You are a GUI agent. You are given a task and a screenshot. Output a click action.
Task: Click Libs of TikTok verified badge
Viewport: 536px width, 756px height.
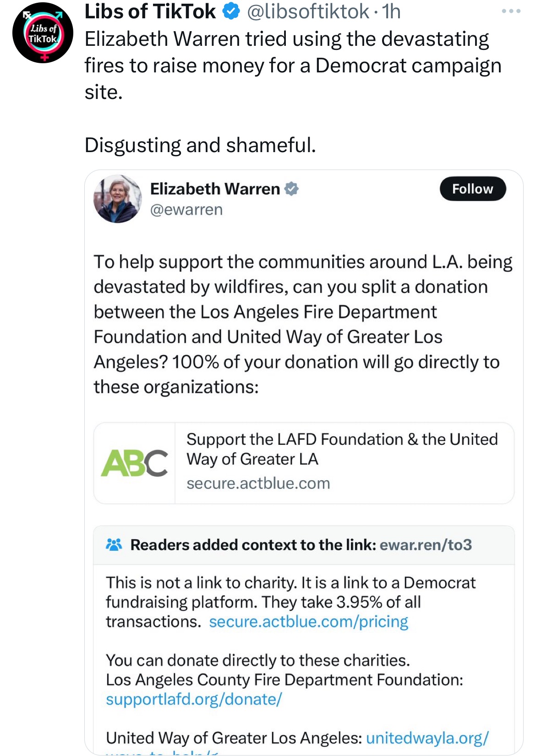pos(231,11)
